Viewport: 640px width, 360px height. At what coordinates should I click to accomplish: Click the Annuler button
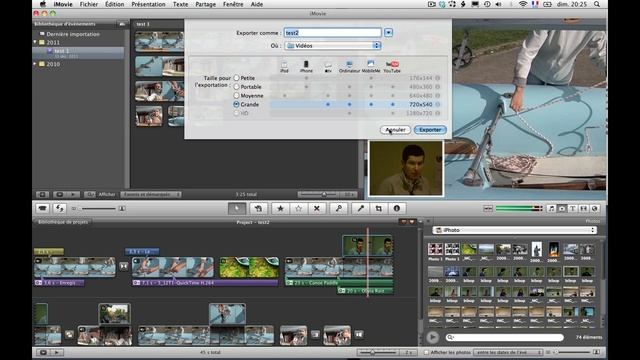pos(395,130)
